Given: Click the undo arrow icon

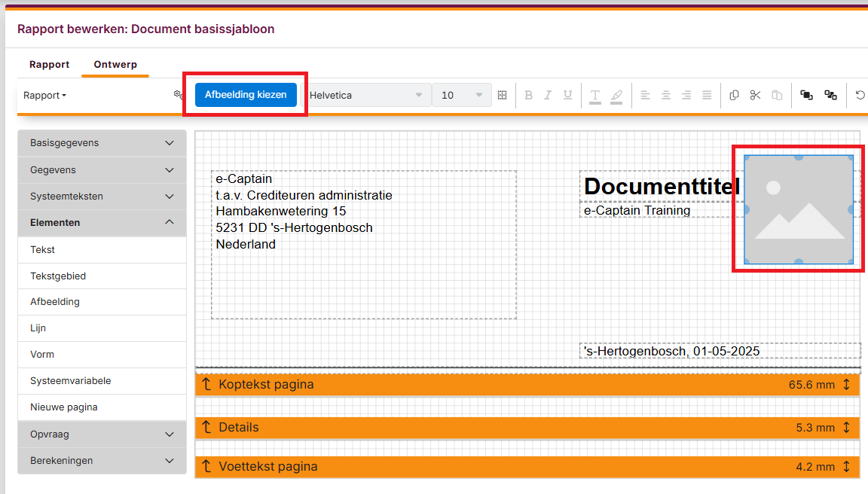Looking at the screenshot, I should 860,95.
